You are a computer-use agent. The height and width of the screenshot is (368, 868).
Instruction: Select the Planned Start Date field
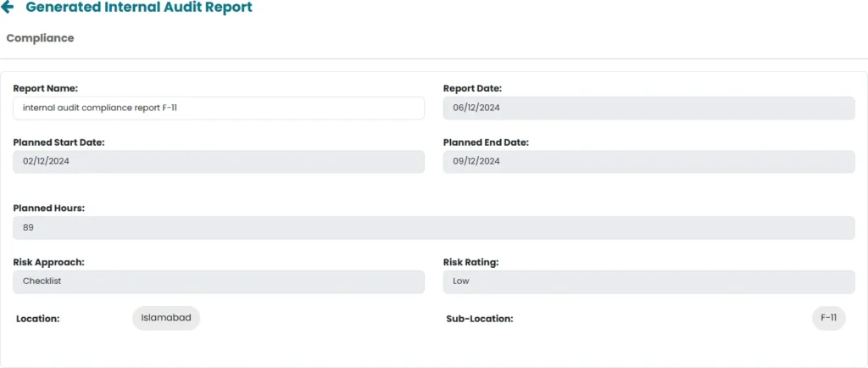coord(219,161)
